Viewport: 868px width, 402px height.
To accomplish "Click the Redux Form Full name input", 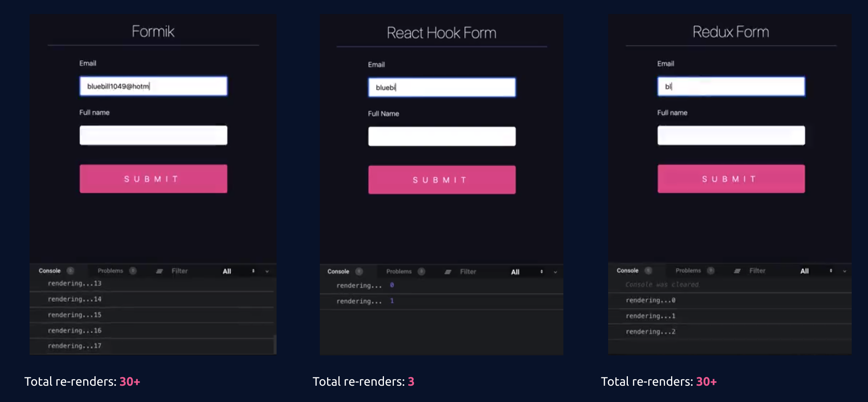I will (x=731, y=135).
